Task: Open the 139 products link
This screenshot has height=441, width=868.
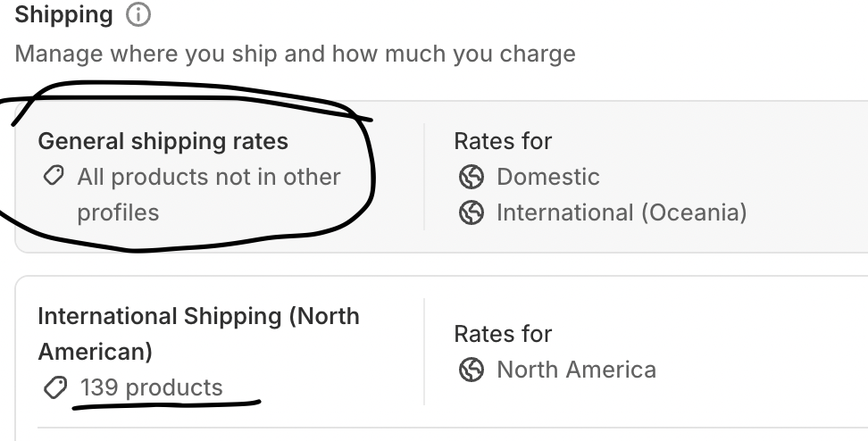Action: pos(151,387)
